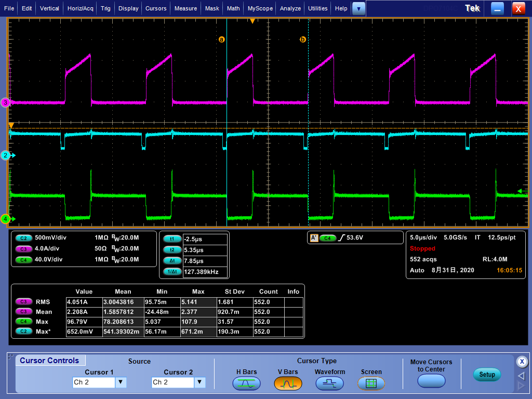Choose the Waveform cursor type
Screen dimensions: 532x399
(x=329, y=383)
